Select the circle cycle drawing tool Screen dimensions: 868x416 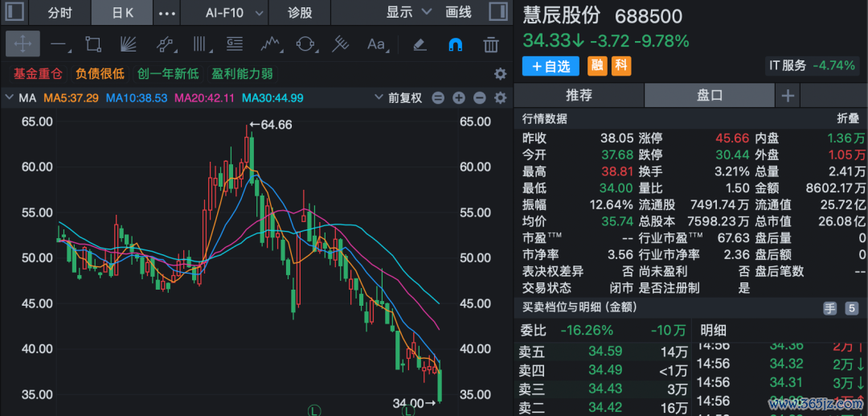[x=305, y=43]
